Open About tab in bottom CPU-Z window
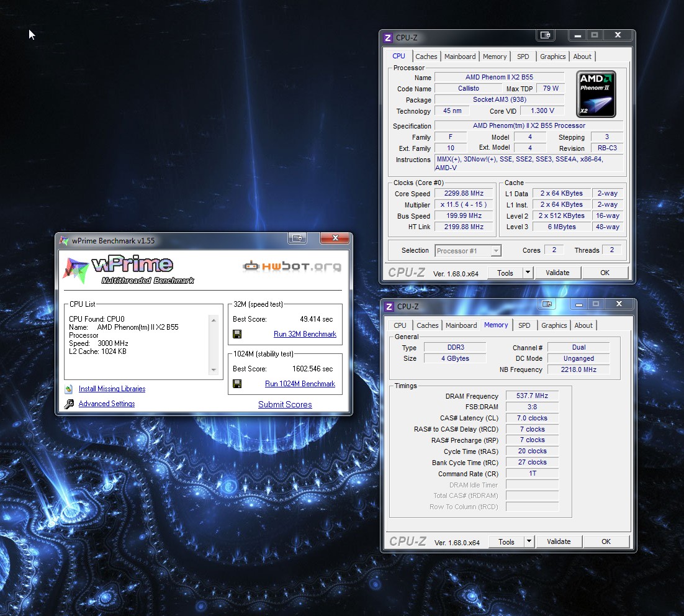Viewport: 684px width, 616px height. (583, 325)
